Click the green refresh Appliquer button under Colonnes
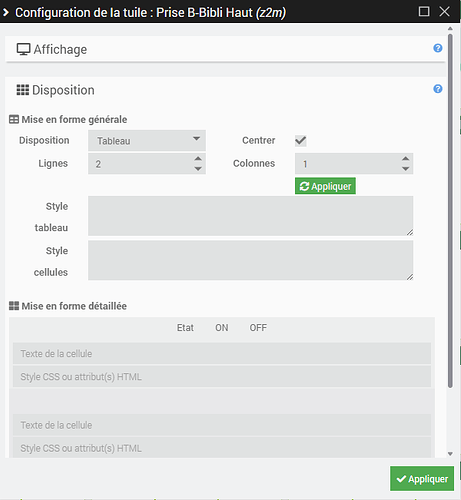The width and height of the screenshot is (461, 500). [325, 186]
